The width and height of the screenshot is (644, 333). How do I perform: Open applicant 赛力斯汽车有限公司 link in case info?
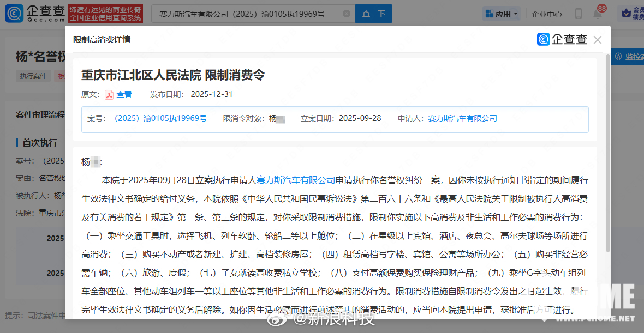(462, 118)
